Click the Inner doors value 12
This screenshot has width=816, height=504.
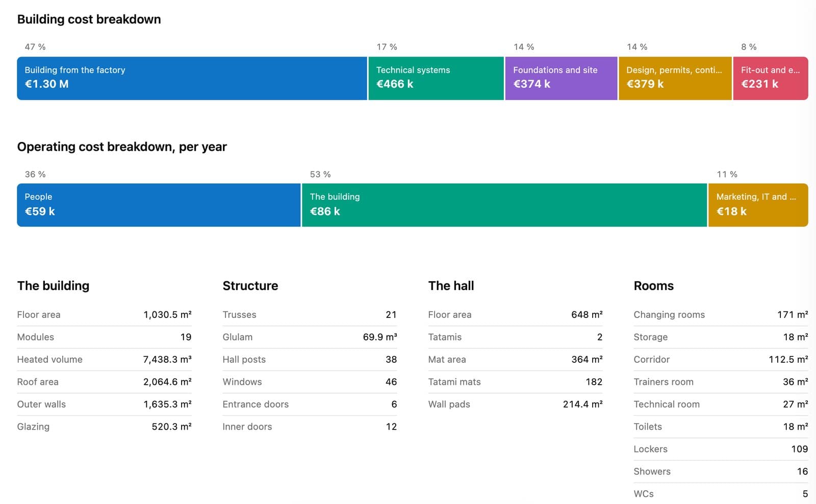pos(391,427)
